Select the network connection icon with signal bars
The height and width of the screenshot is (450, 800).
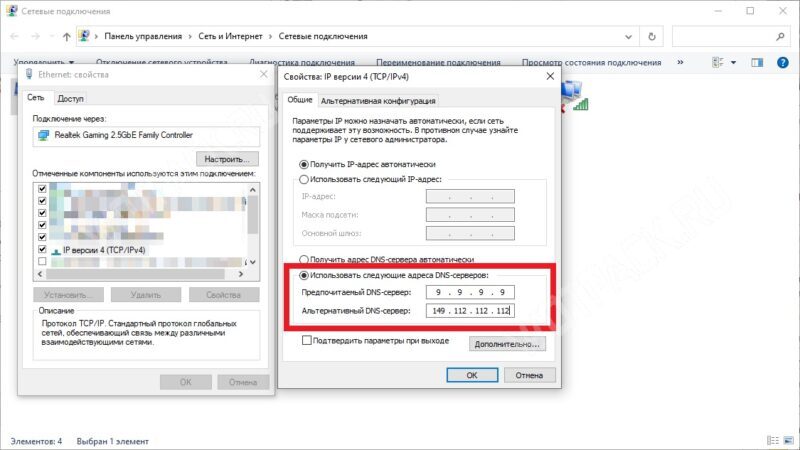(575, 96)
